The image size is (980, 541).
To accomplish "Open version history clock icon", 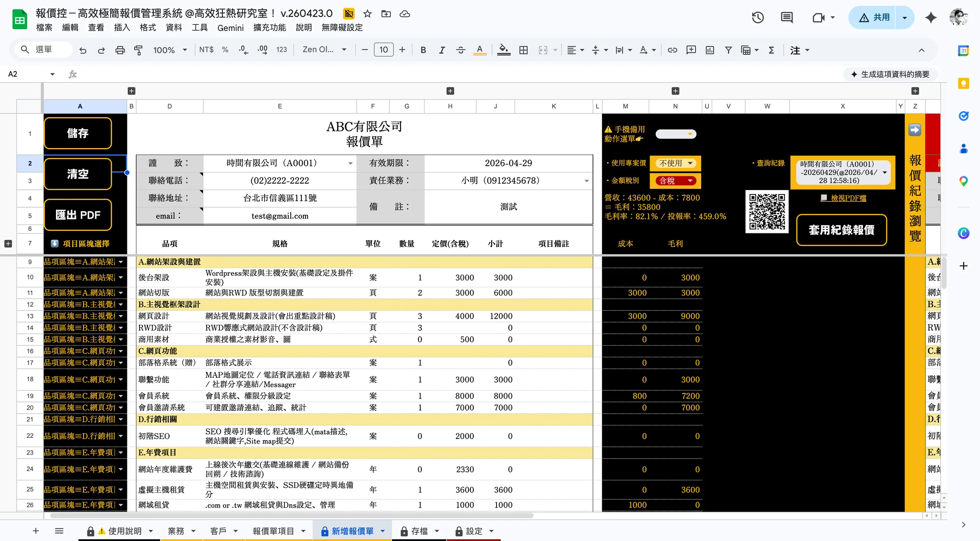I will 758,18.
